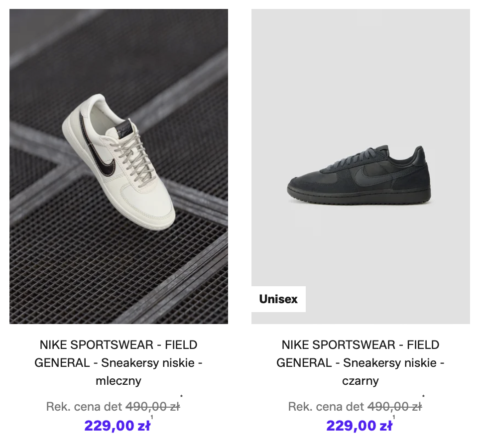Open the czarny Field General product title

pyautogui.click(x=360, y=363)
